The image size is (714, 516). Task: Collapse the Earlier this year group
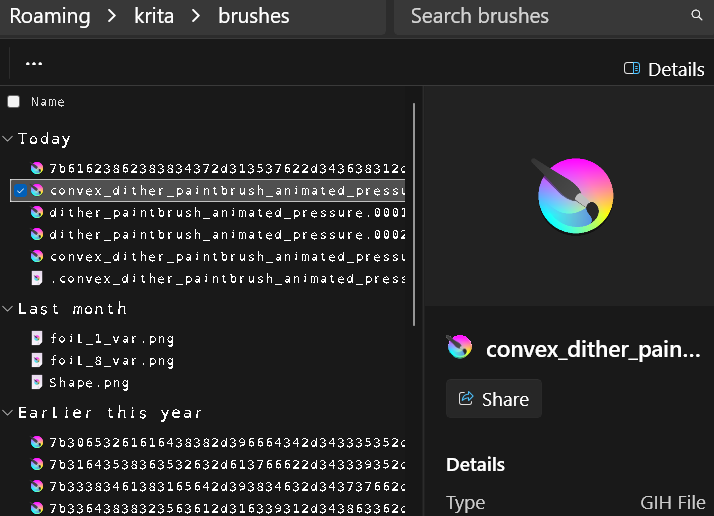(8, 413)
